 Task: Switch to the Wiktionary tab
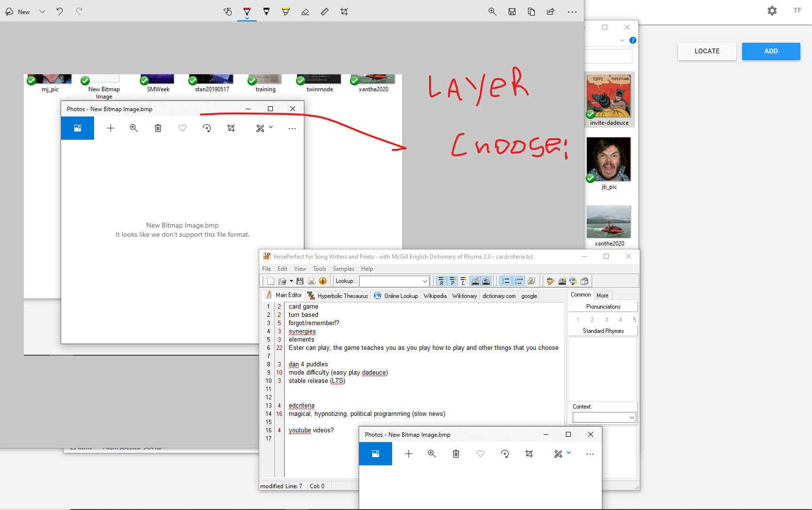pos(464,296)
